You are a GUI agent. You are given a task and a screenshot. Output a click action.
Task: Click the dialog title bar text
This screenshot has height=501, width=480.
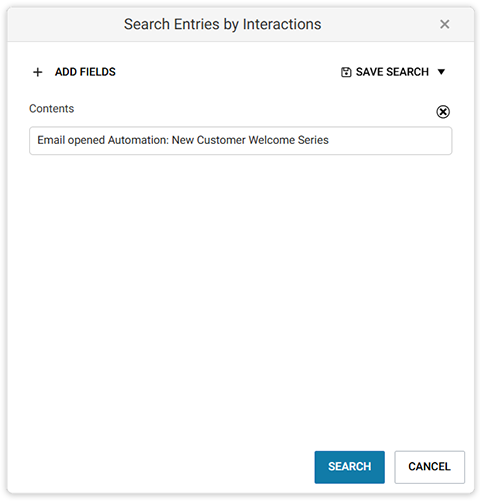click(222, 24)
